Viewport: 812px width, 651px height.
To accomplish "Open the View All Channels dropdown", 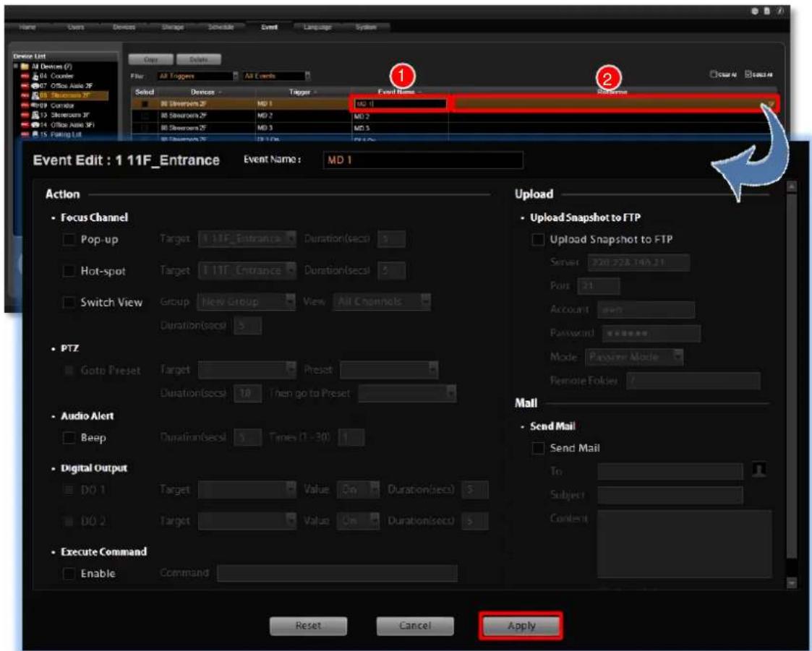I will [383, 301].
